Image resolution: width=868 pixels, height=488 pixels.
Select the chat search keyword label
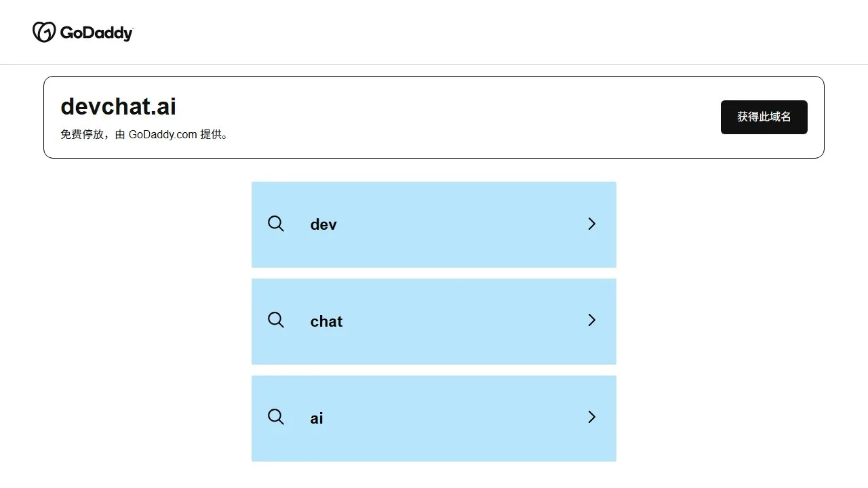tap(326, 321)
